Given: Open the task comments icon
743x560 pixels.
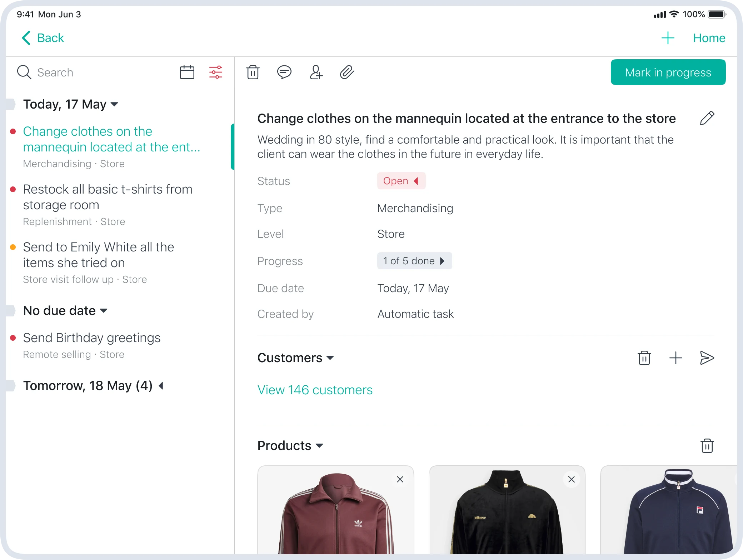Looking at the screenshot, I should [x=284, y=72].
